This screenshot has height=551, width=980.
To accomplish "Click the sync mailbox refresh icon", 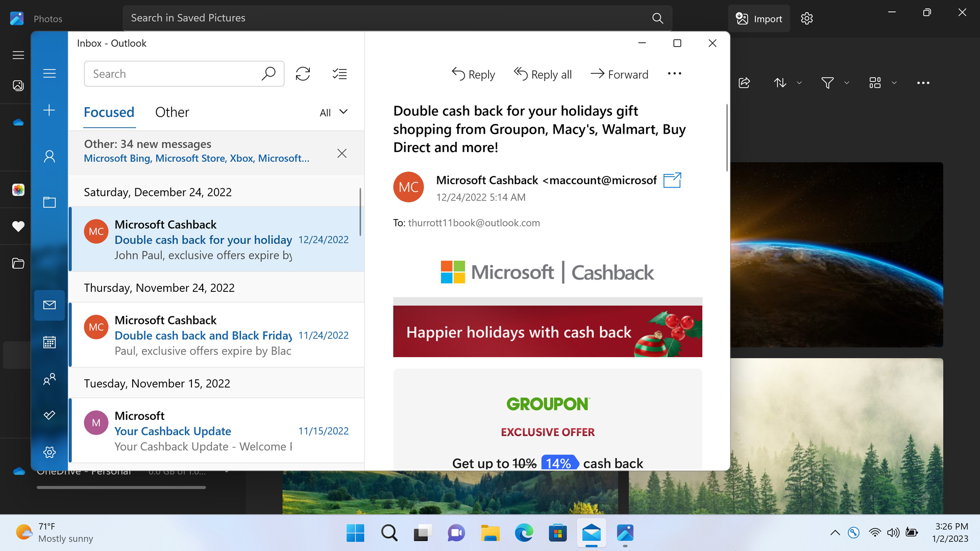I will tap(303, 74).
